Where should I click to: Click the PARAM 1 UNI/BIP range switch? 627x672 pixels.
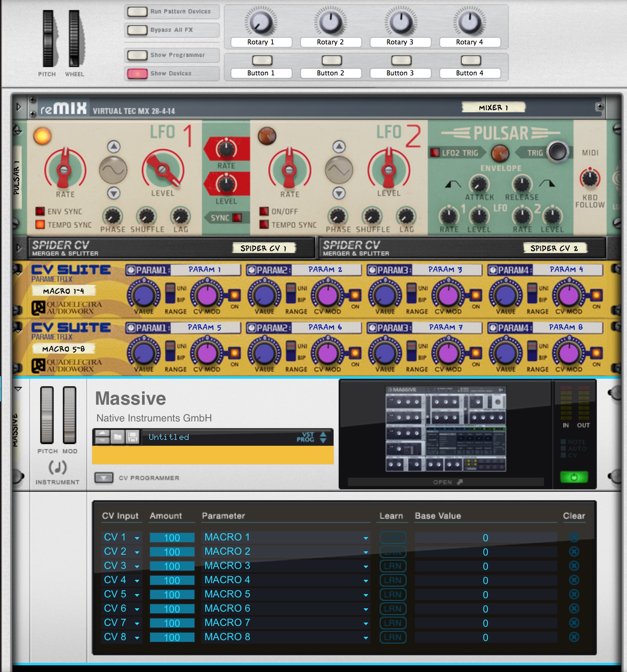pyautogui.click(x=170, y=293)
